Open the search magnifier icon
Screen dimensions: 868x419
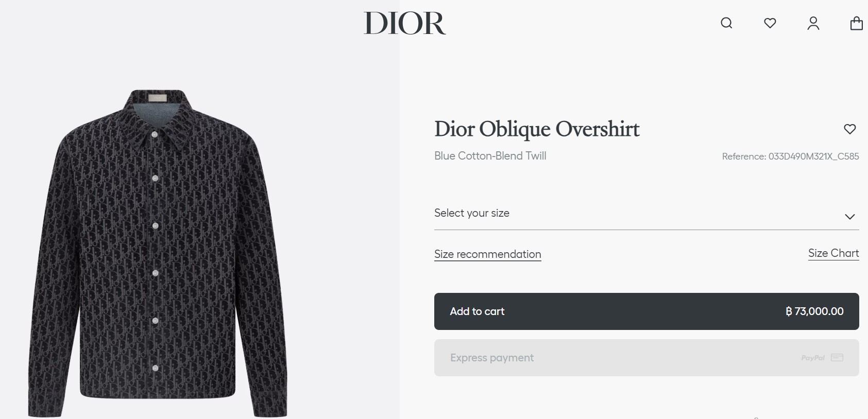pos(726,23)
